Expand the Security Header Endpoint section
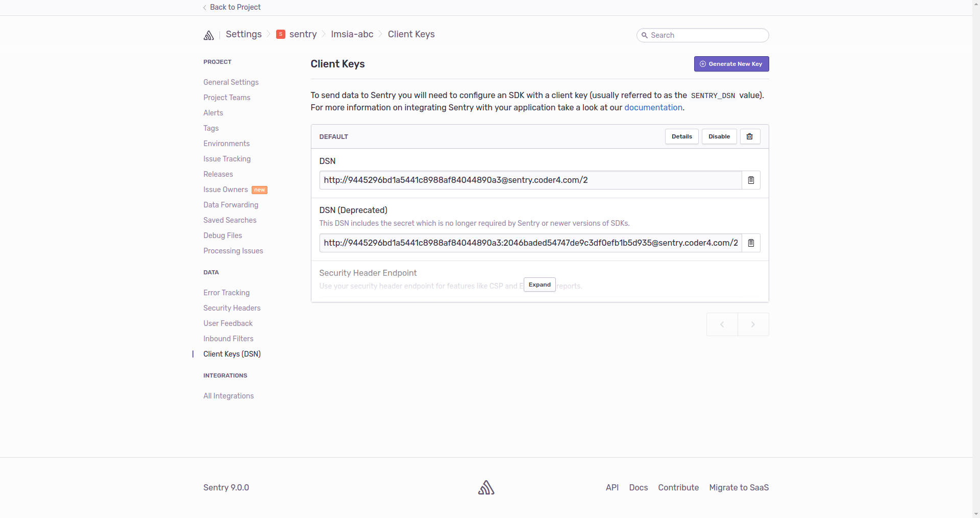This screenshot has width=980, height=518. coord(540,285)
